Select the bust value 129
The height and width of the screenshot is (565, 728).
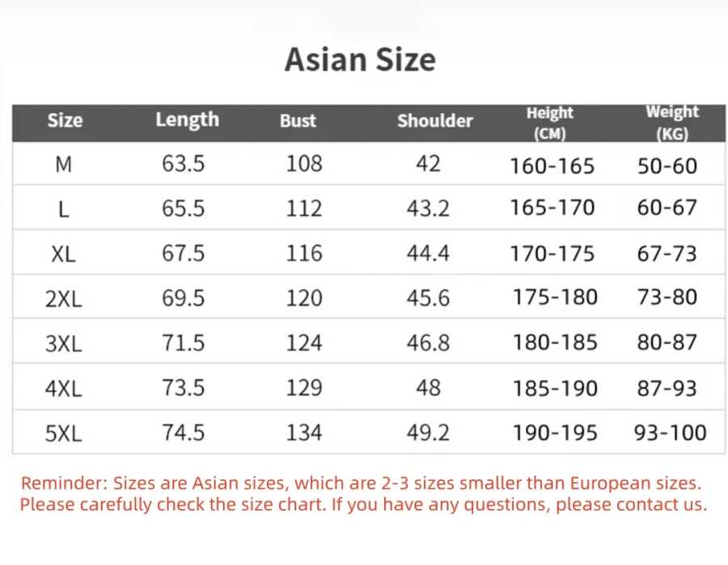304,387
